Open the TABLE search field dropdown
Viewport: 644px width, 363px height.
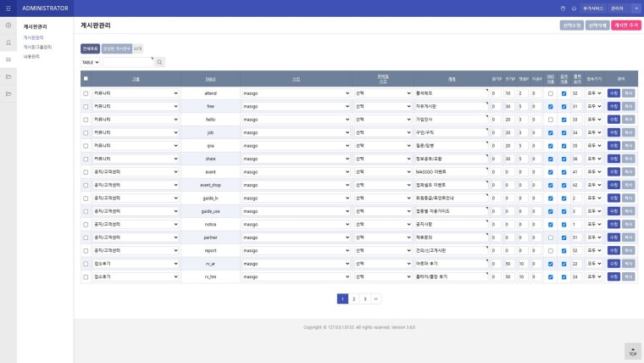(x=91, y=62)
